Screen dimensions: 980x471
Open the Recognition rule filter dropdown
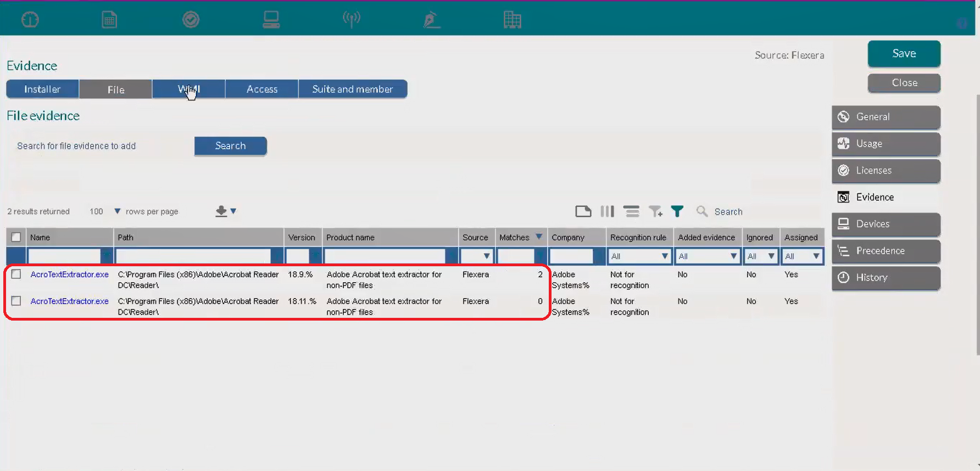[x=640, y=256]
